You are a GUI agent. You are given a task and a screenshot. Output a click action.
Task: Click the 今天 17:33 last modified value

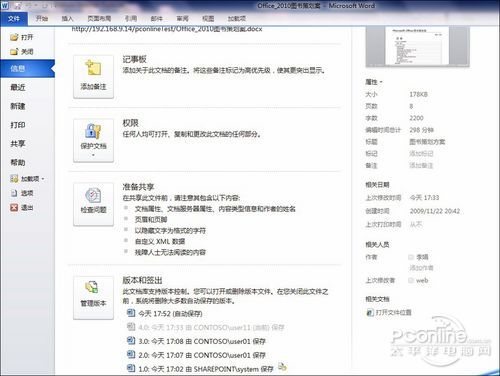(x=424, y=198)
